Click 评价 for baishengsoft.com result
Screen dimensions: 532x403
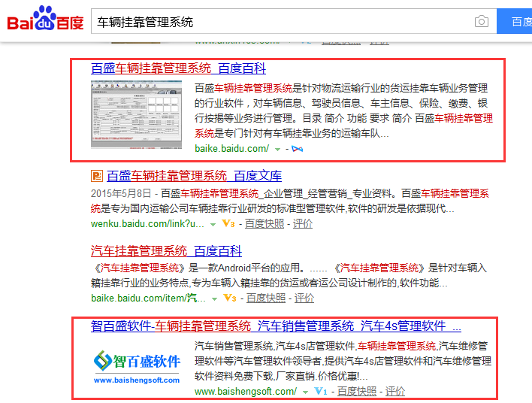click(395, 392)
